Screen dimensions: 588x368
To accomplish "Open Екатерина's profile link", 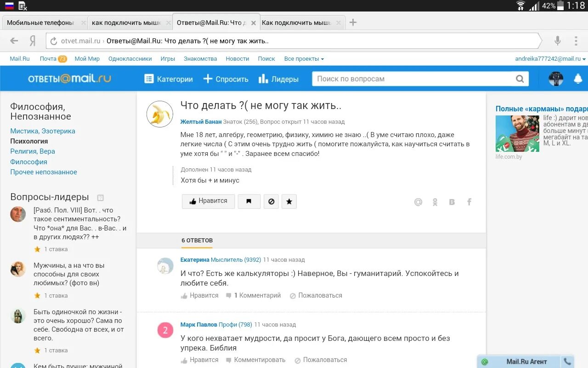I will (195, 260).
